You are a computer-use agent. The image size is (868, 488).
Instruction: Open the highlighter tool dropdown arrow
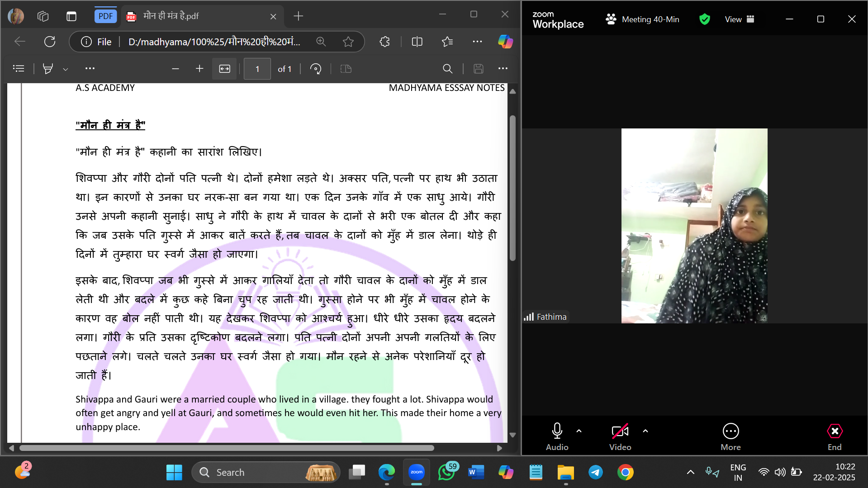[66, 69]
